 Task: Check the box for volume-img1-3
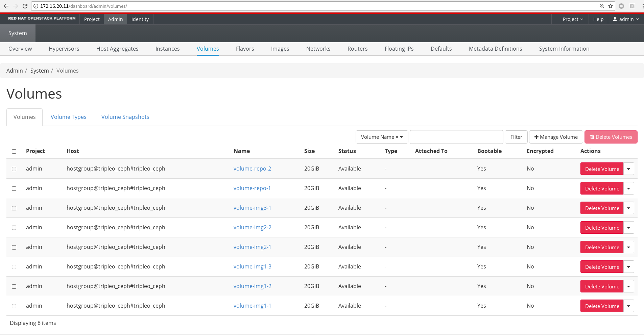[x=14, y=267]
